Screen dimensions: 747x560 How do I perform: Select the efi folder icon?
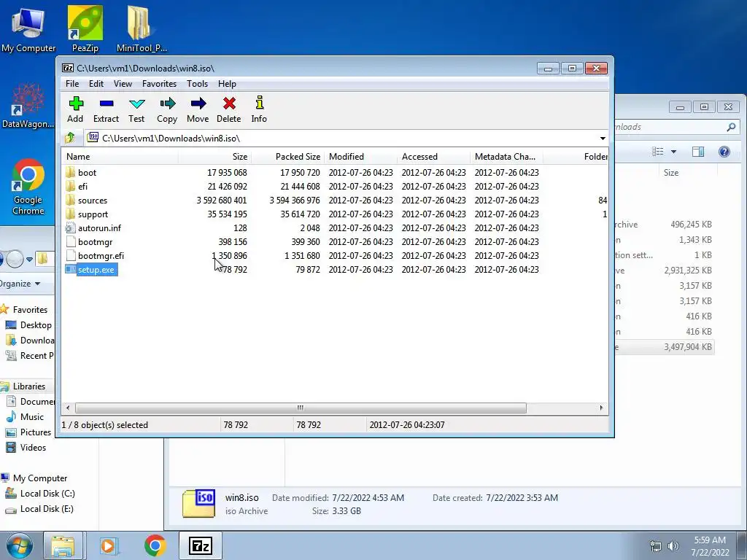71,186
